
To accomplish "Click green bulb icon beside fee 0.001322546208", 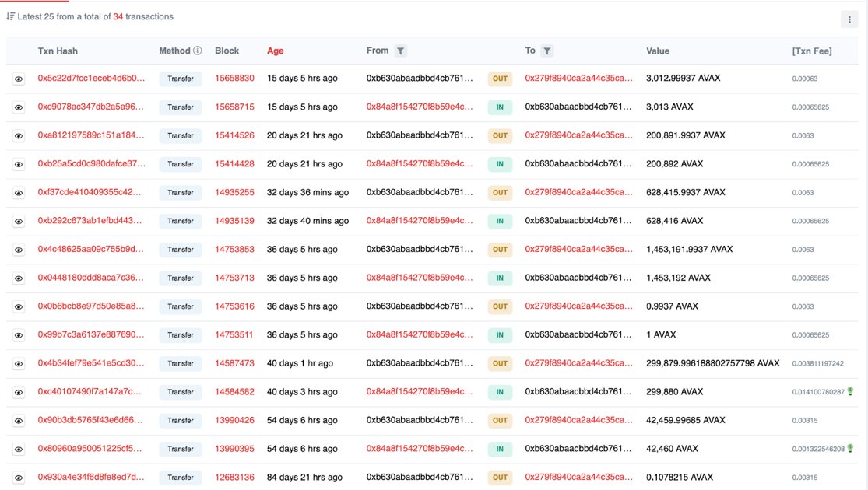I will 850,448.
